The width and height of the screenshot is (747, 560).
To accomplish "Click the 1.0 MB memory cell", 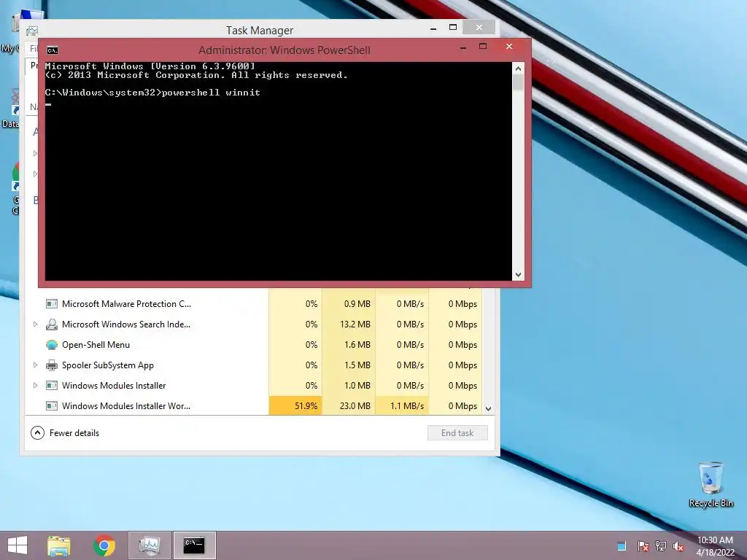I will pos(349,386).
